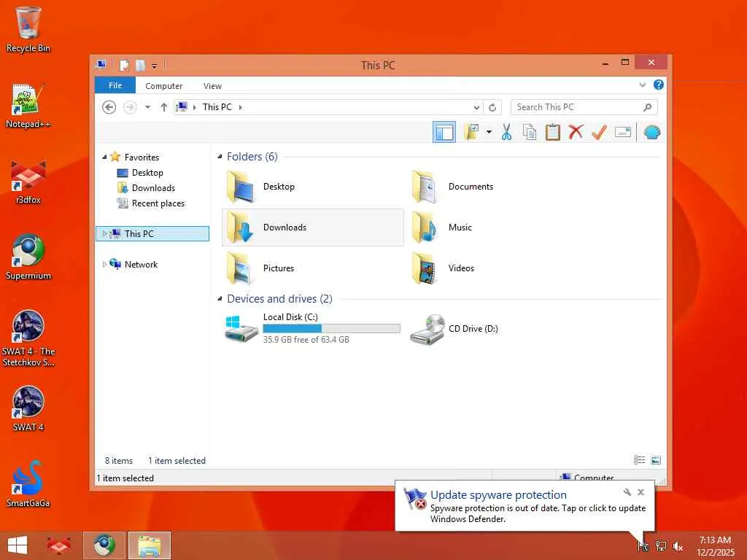747x560 pixels.
Task: Switch to large thumbnails view in status bar
Action: tap(656, 460)
